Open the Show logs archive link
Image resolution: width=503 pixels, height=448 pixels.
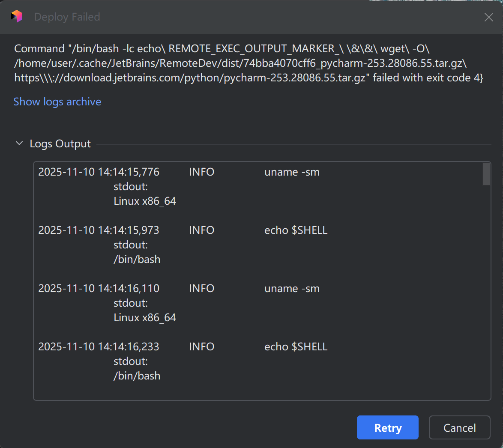57,102
